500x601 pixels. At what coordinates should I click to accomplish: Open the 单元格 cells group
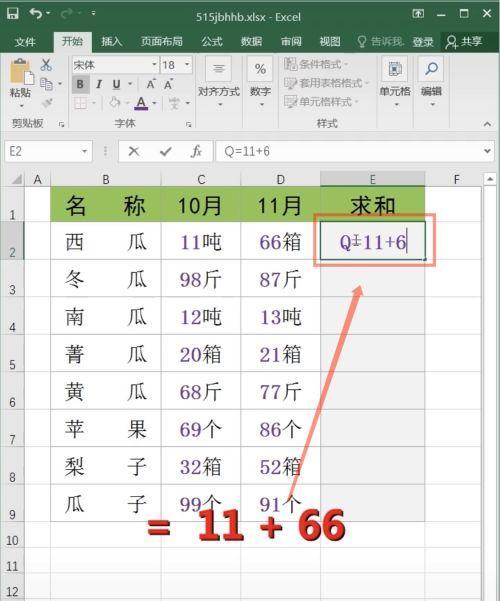tap(395, 81)
